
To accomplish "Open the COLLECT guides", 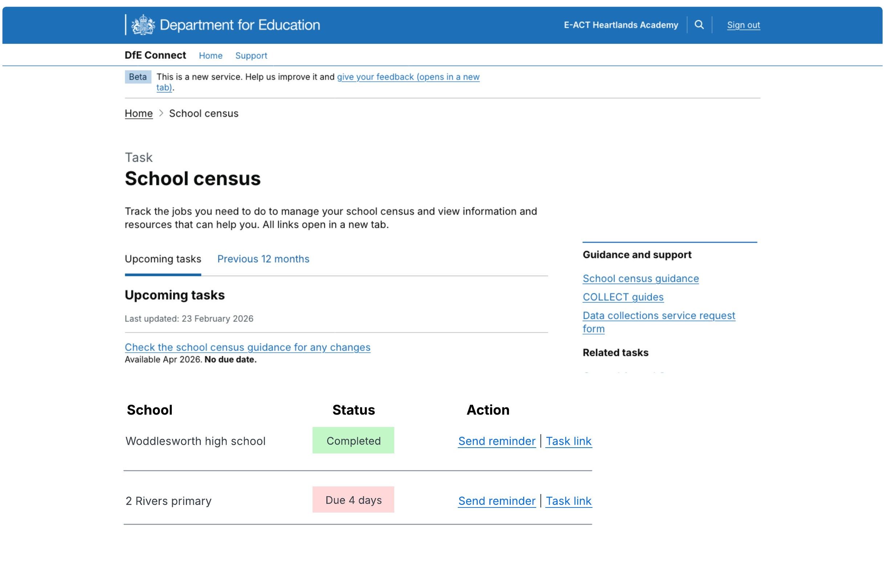I will tap(623, 297).
